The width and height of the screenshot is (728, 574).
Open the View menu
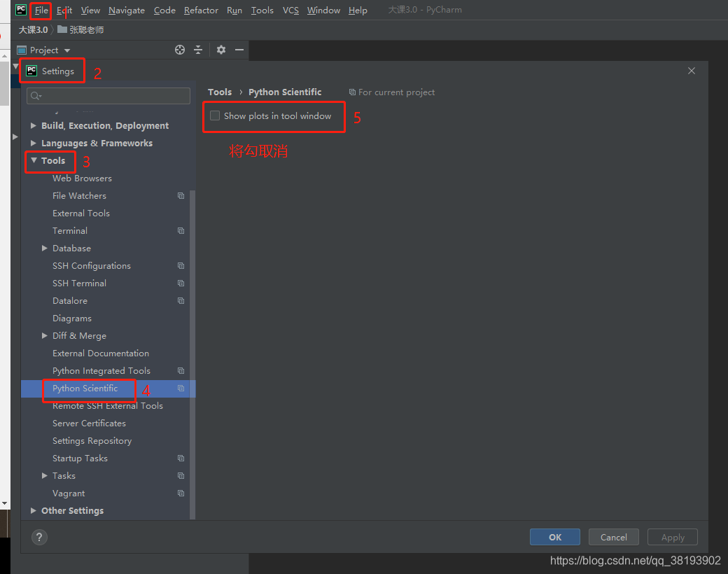90,10
